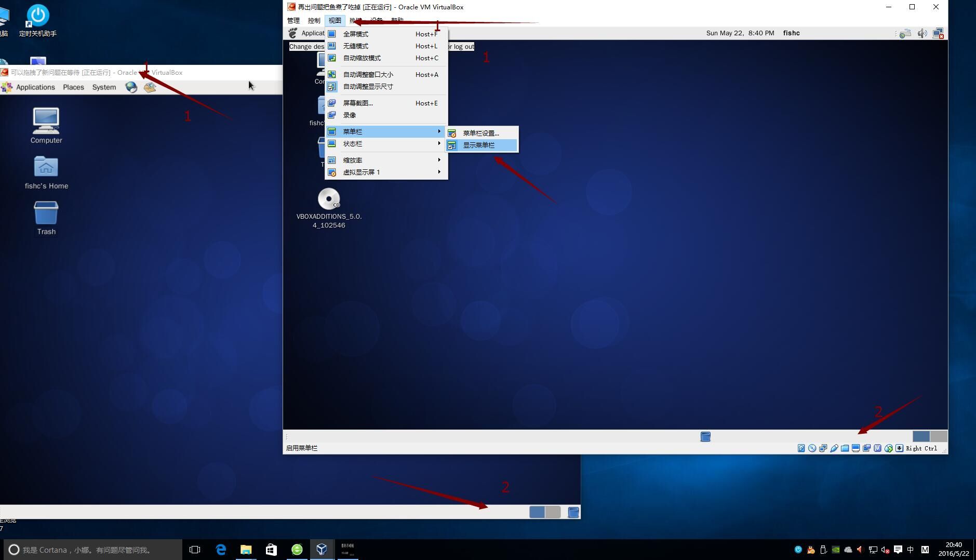Click the hard disk activity status icon
The width and height of the screenshot is (976, 560).
(x=801, y=448)
